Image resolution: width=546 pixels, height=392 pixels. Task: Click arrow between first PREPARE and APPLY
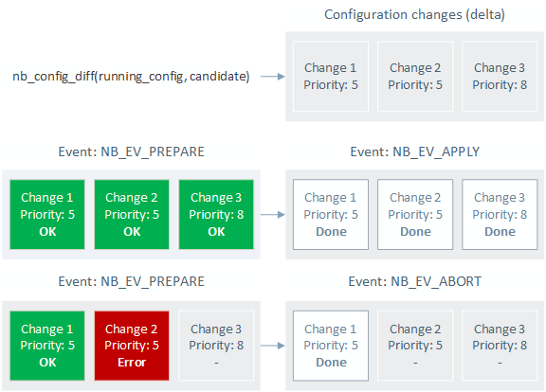point(273,215)
